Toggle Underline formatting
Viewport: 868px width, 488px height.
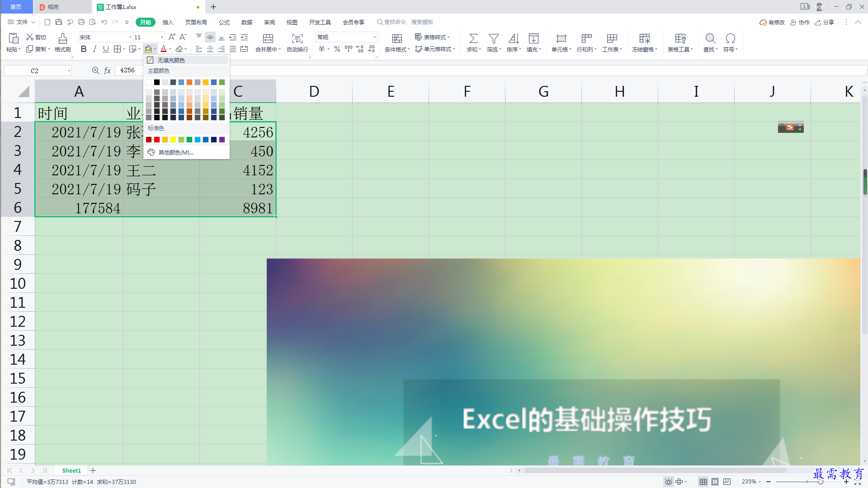click(x=106, y=49)
